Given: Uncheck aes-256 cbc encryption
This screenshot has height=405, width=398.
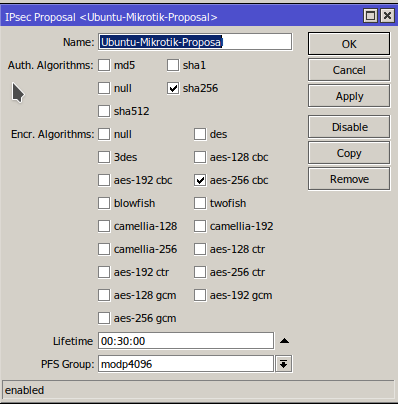Looking at the screenshot, I should (200, 180).
